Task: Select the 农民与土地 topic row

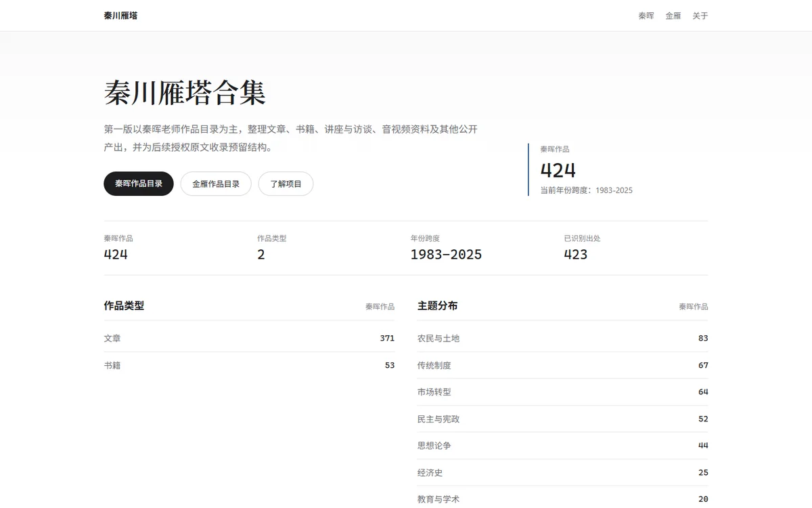Action: [x=563, y=338]
